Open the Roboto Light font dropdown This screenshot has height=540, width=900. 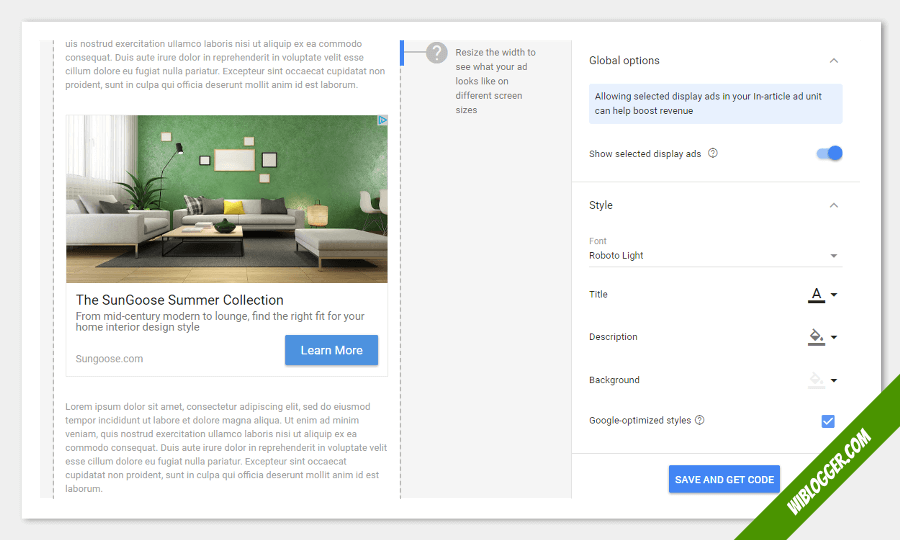715,255
